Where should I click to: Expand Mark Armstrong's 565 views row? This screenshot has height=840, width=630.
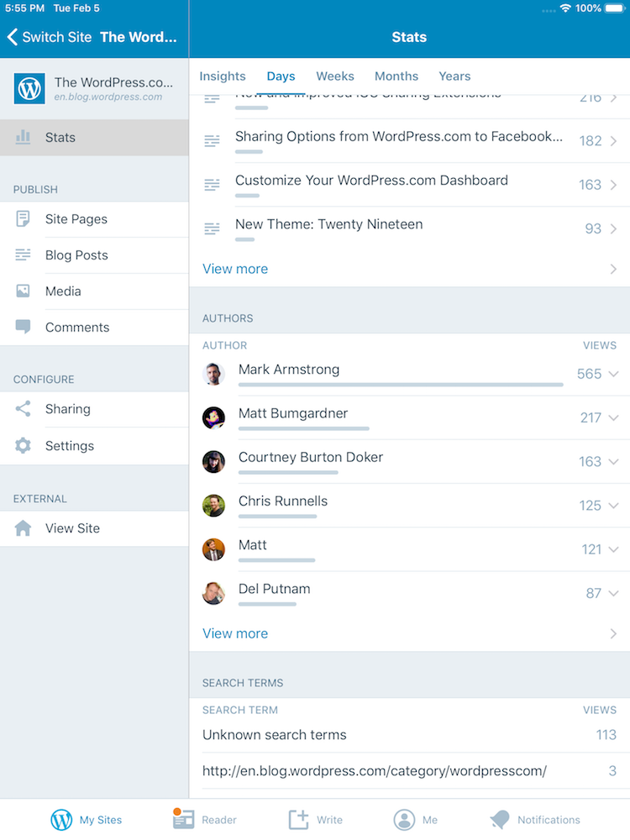pyautogui.click(x=614, y=374)
